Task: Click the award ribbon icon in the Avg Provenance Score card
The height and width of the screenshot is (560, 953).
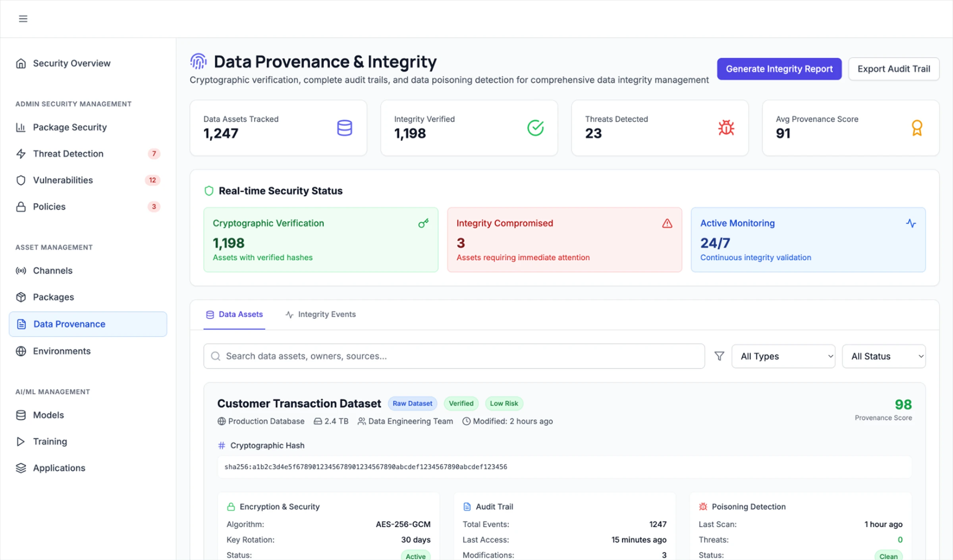Action: (x=917, y=128)
